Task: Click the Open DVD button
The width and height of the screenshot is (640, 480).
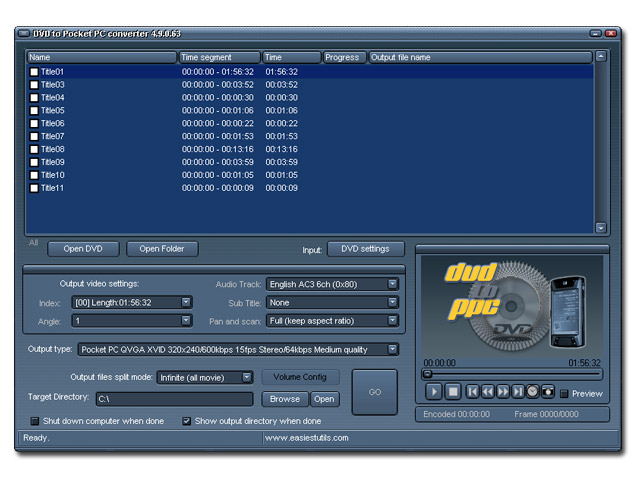Action: coord(83,249)
